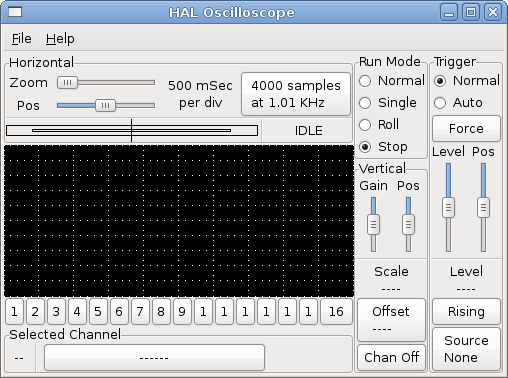Select channel 9 button

pyautogui.click(x=182, y=312)
